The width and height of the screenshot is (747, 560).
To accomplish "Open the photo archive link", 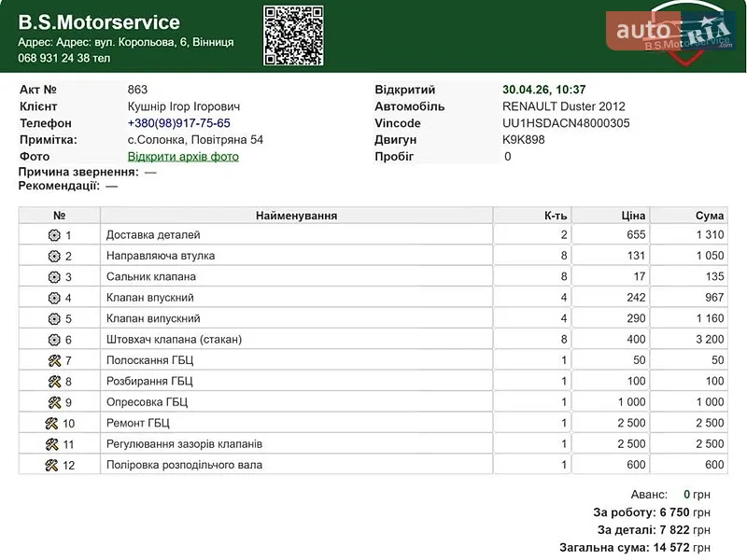I will click(183, 157).
